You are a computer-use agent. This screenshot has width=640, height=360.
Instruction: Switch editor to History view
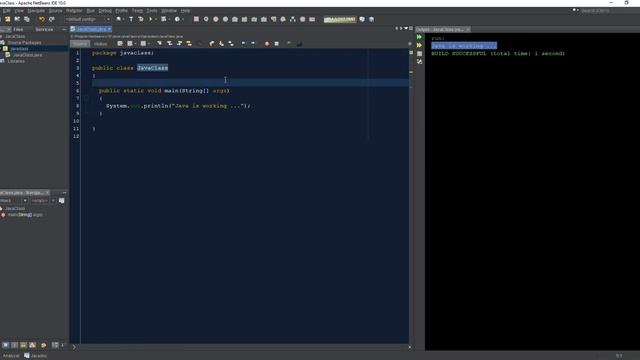[100, 44]
